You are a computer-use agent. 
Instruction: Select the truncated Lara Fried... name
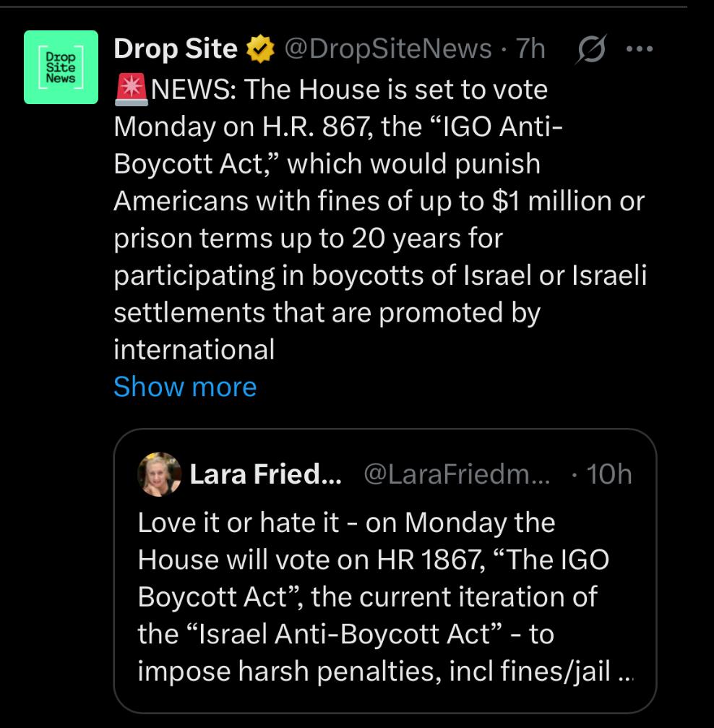click(x=265, y=474)
